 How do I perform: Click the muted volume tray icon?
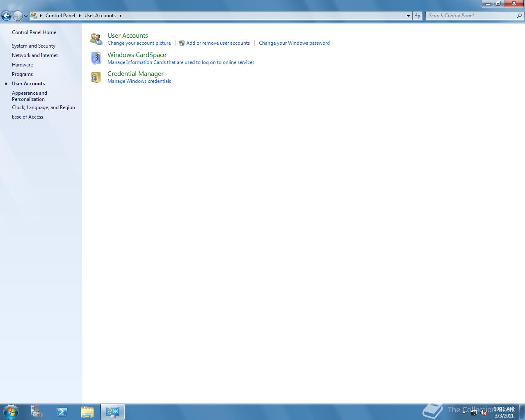click(x=484, y=412)
